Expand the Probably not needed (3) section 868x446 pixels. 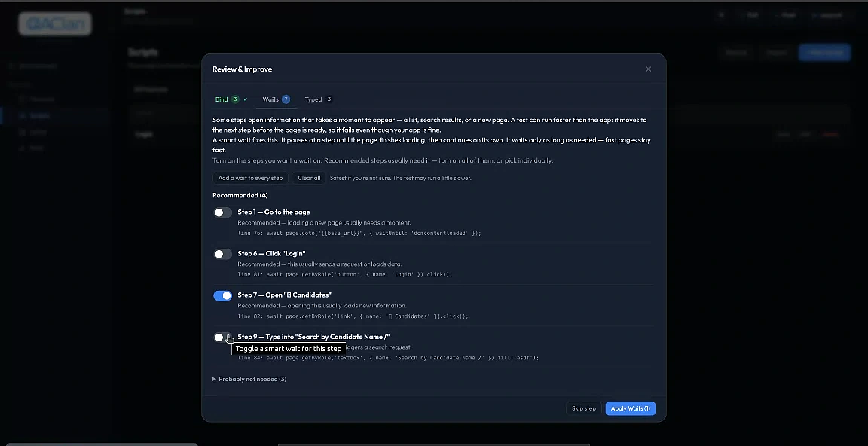[x=249, y=379]
